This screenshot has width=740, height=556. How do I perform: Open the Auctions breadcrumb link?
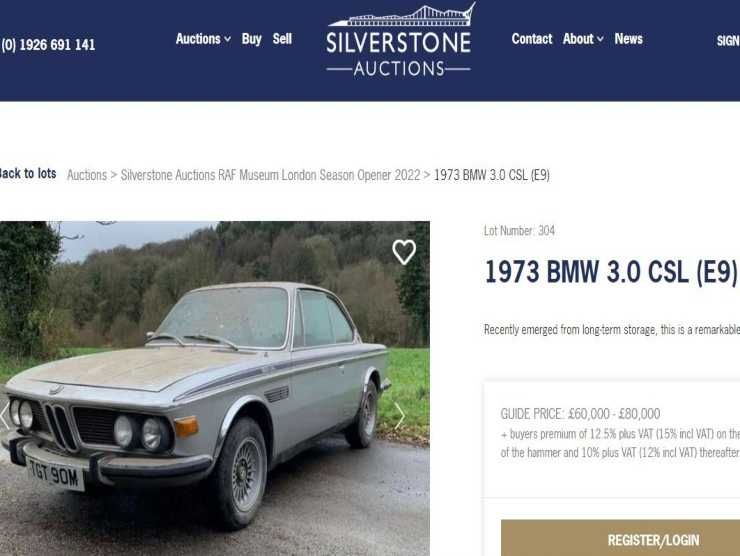[87, 175]
